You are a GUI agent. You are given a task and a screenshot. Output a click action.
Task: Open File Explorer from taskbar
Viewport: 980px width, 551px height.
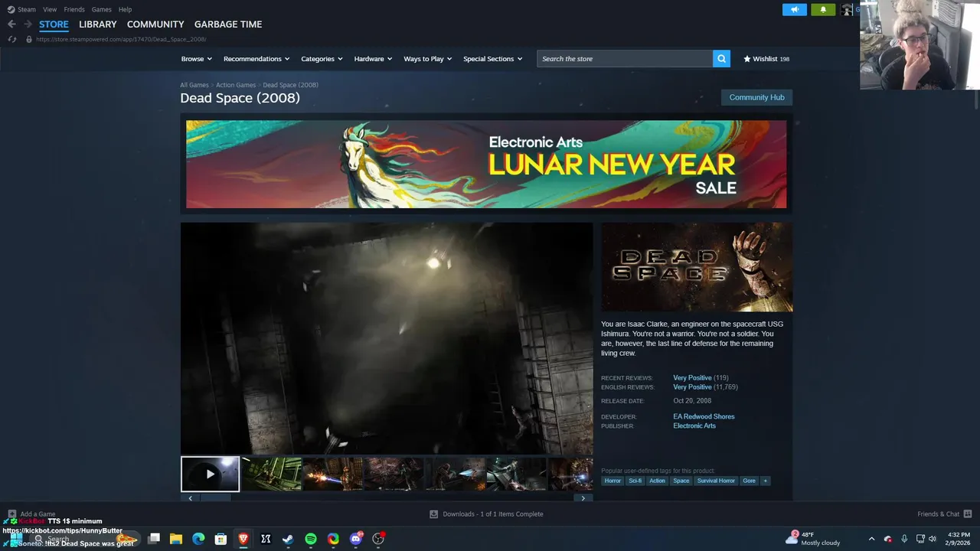(175, 539)
